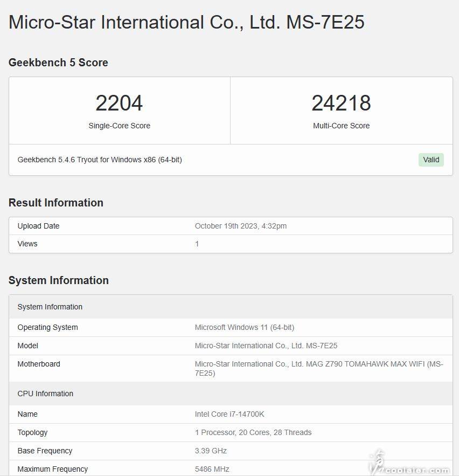Select the date October 19th 2023, 4:32pm
459x476 pixels.
point(241,226)
